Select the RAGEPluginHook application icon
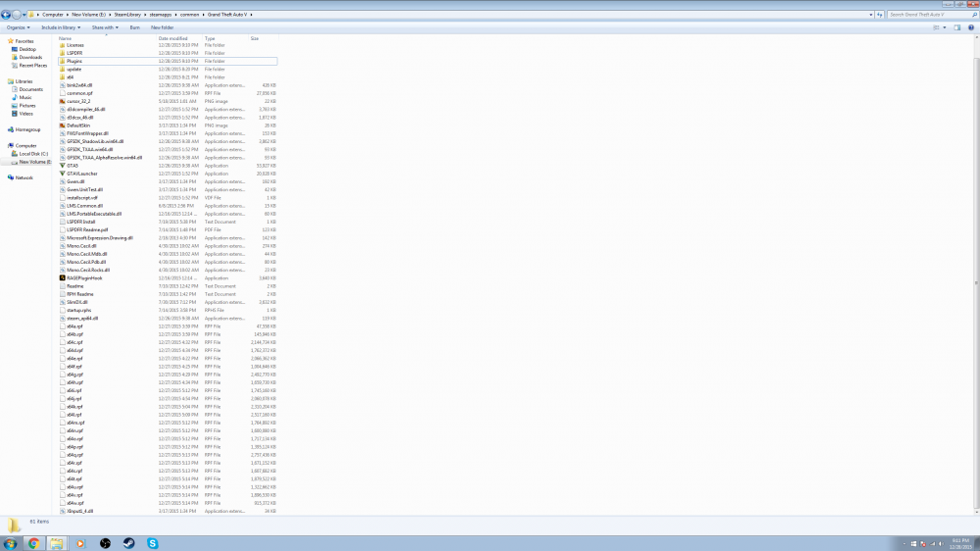980x551 pixels. (63, 278)
